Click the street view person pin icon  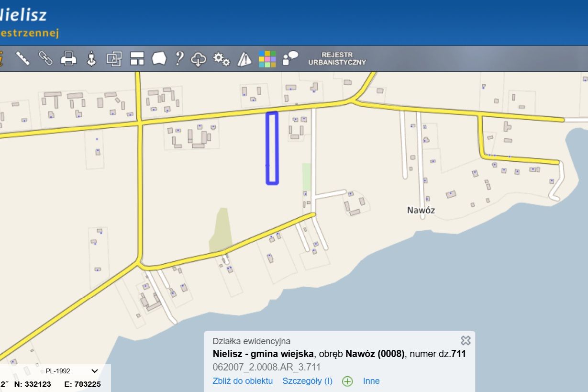click(91, 58)
